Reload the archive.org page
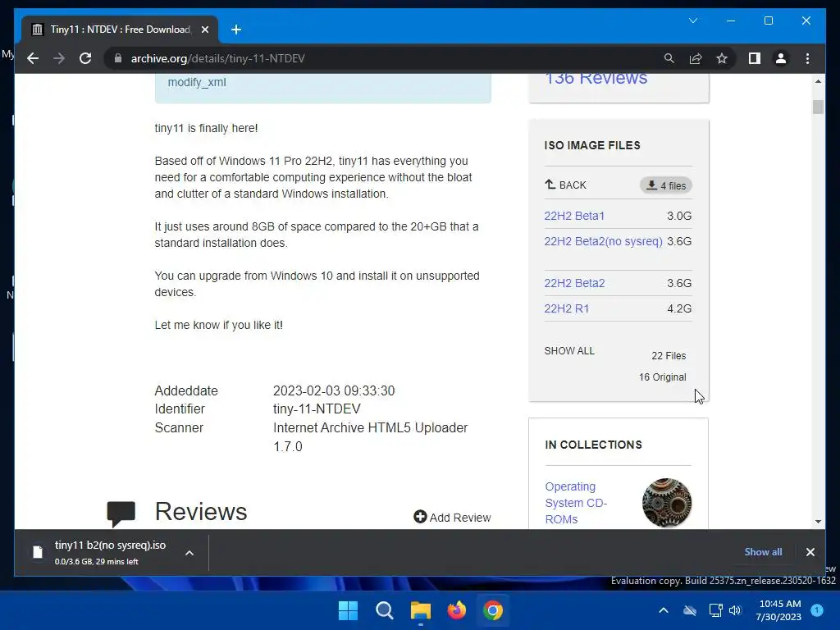Image resolution: width=840 pixels, height=630 pixels. point(85,58)
